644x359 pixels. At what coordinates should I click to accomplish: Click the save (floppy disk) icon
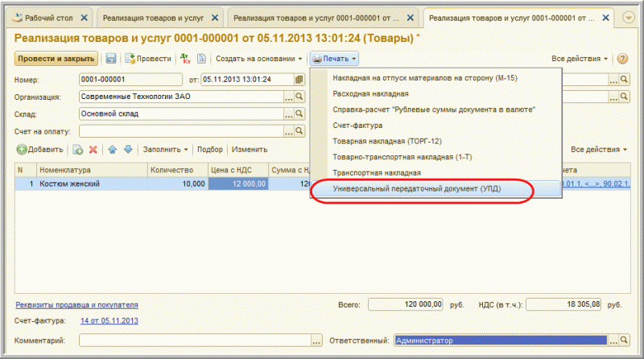[111, 59]
